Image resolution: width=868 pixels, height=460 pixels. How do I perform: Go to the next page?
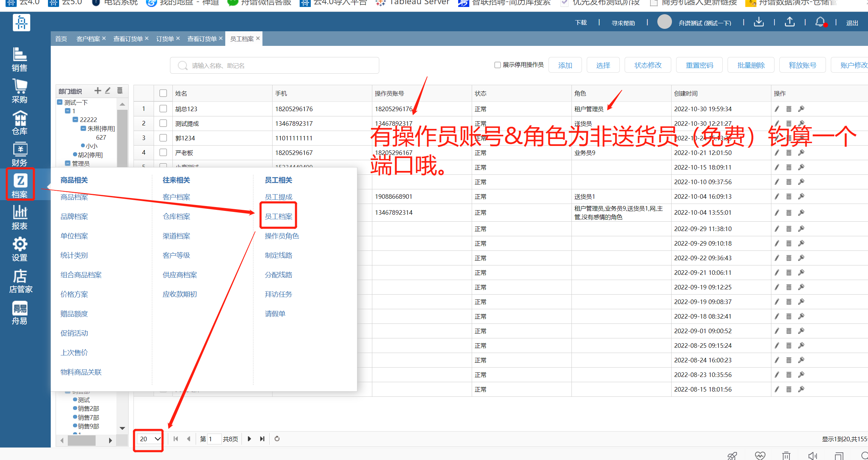point(249,439)
